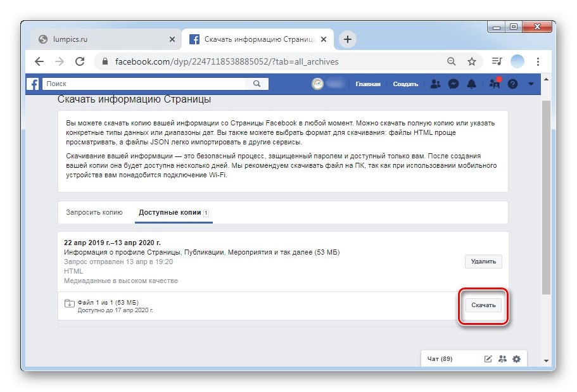
Task: Click the new message icon in chat bar
Action: click(x=488, y=359)
